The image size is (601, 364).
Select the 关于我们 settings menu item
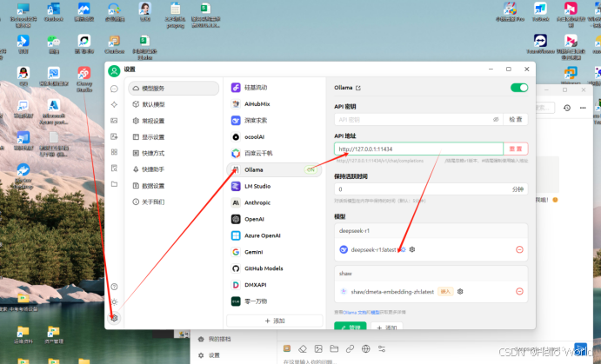tap(174, 202)
